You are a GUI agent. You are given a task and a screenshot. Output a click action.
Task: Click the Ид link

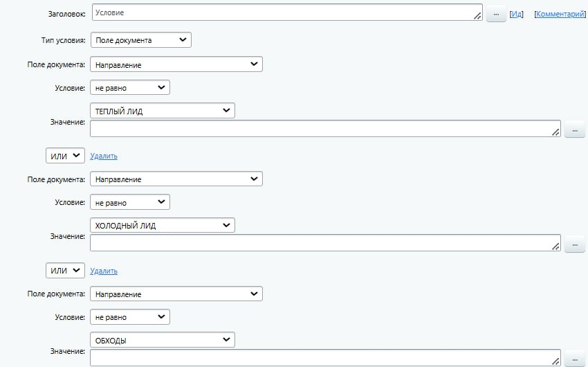pyautogui.click(x=517, y=14)
